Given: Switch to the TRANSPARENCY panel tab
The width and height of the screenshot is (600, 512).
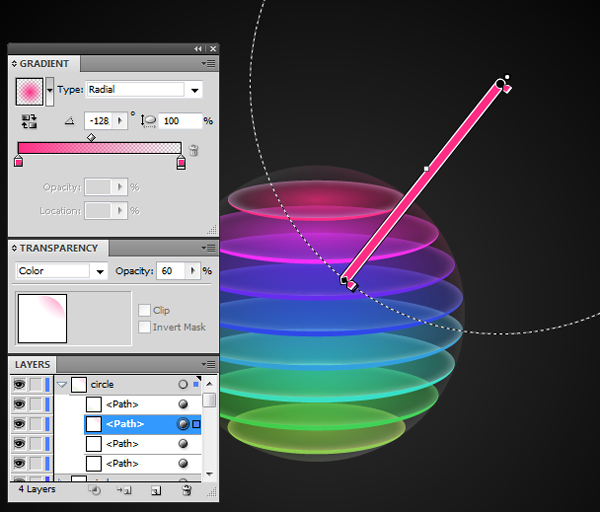Looking at the screenshot, I should [x=59, y=248].
